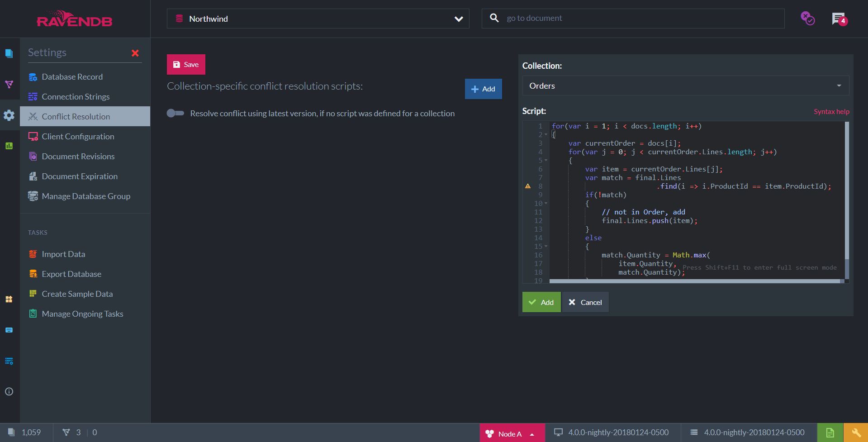Image resolution: width=868 pixels, height=442 pixels.
Task: Click the RavenDB logo
Action: click(75, 19)
